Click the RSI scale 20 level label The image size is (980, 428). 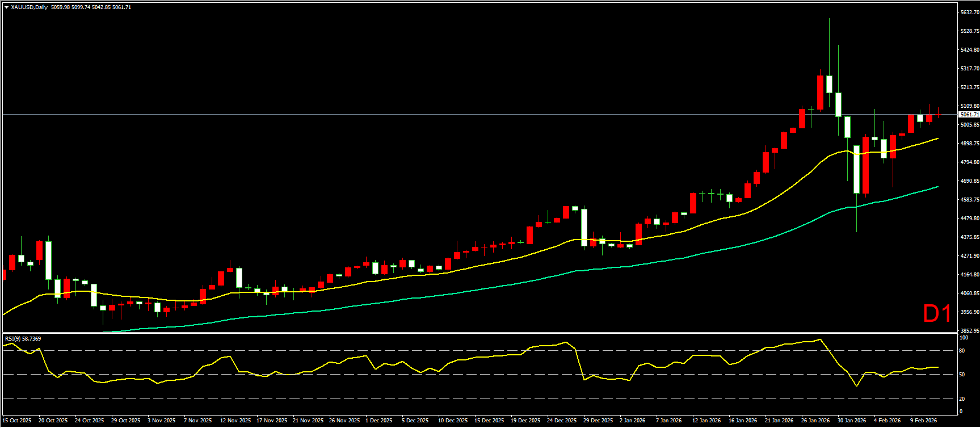click(962, 398)
